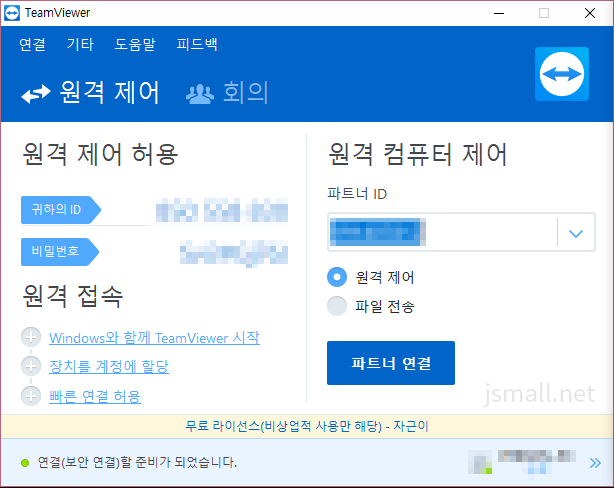
Task: Expand the 파트너 ID dropdown arrow
Action: coord(576,233)
